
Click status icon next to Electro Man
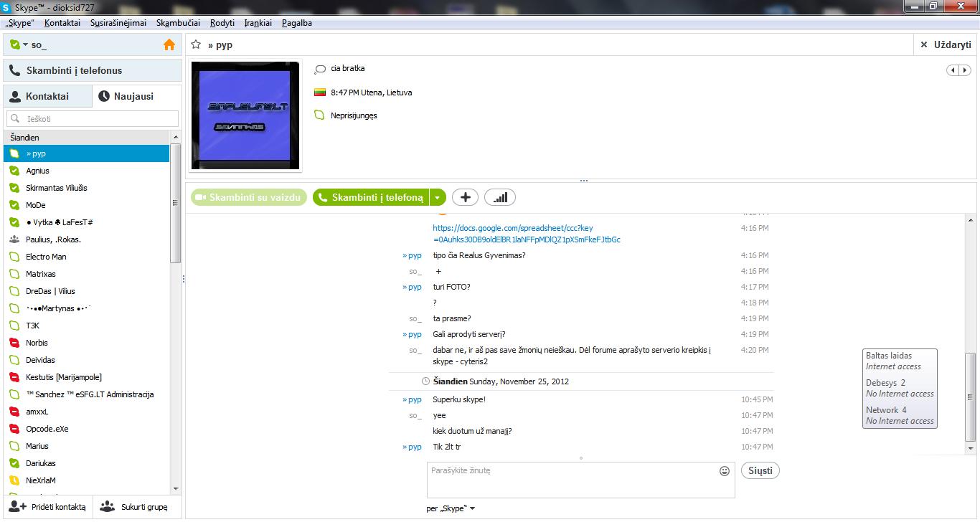[x=14, y=257]
